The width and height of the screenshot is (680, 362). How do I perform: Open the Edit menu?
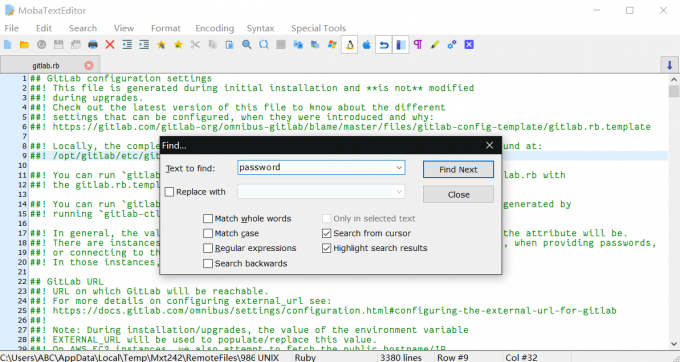tap(44, 28)
